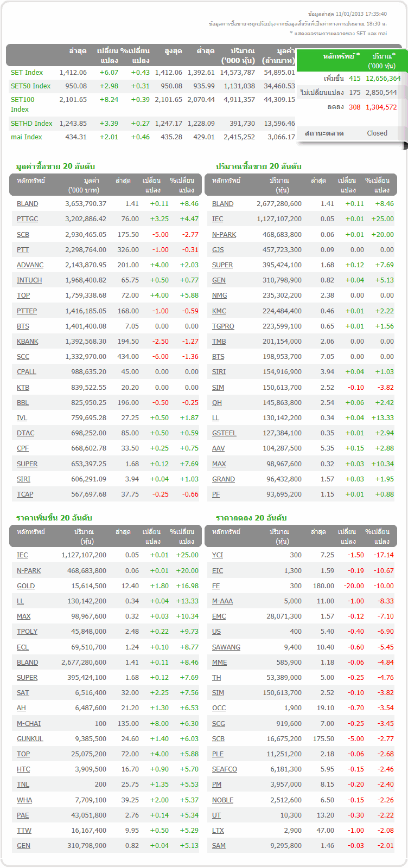Click the ADVANC stock symbol
The width and height of the screenshot is (408, 868).
pyautogui.click(x=30, y=265)
